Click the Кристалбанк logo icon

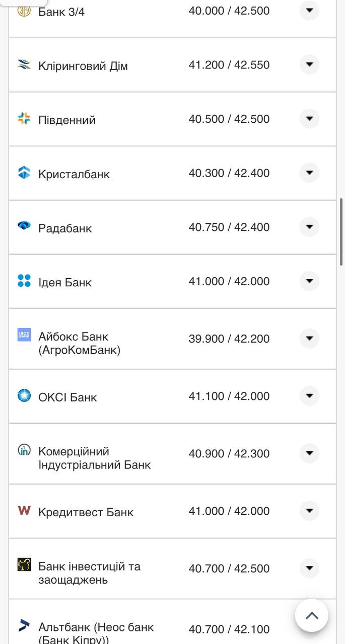tap(24, 173)
